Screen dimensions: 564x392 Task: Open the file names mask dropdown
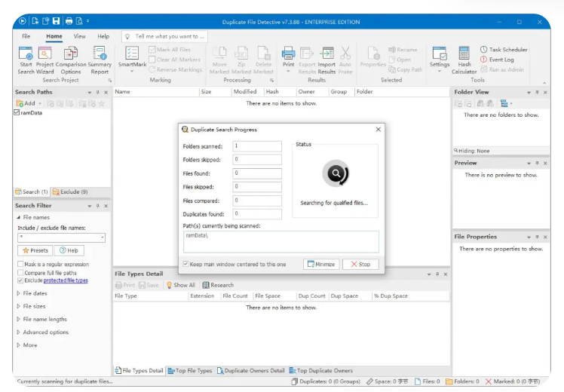[103, 237]
